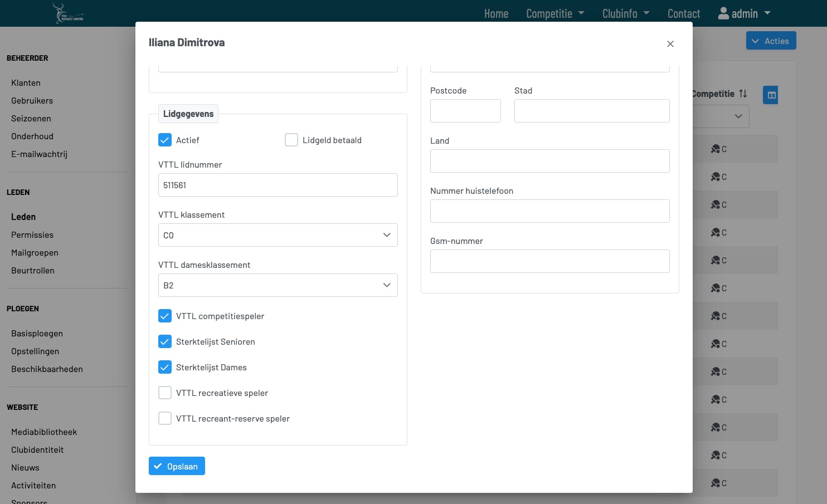Click into the VTTL lidnummer field

pyautogui.click(x=278, y=185)
